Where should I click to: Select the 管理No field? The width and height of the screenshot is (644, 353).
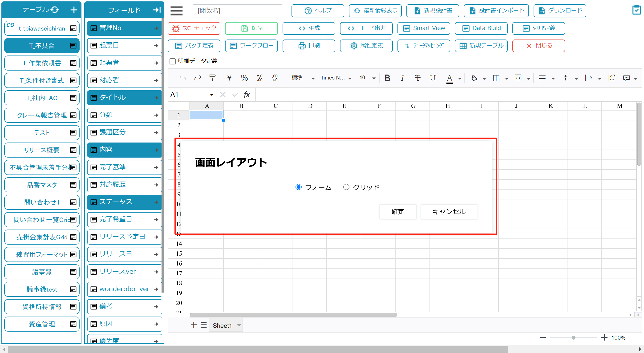point(124,28)
